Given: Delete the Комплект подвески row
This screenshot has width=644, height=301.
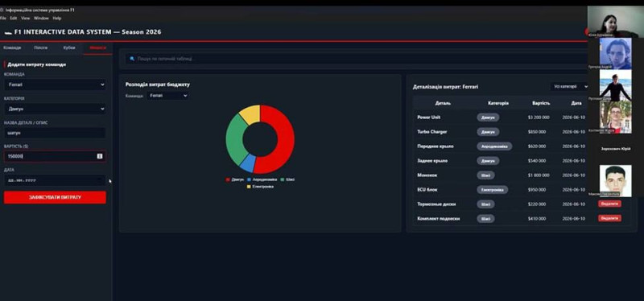Looking at the screenshot, I should [x=609, y=218].
